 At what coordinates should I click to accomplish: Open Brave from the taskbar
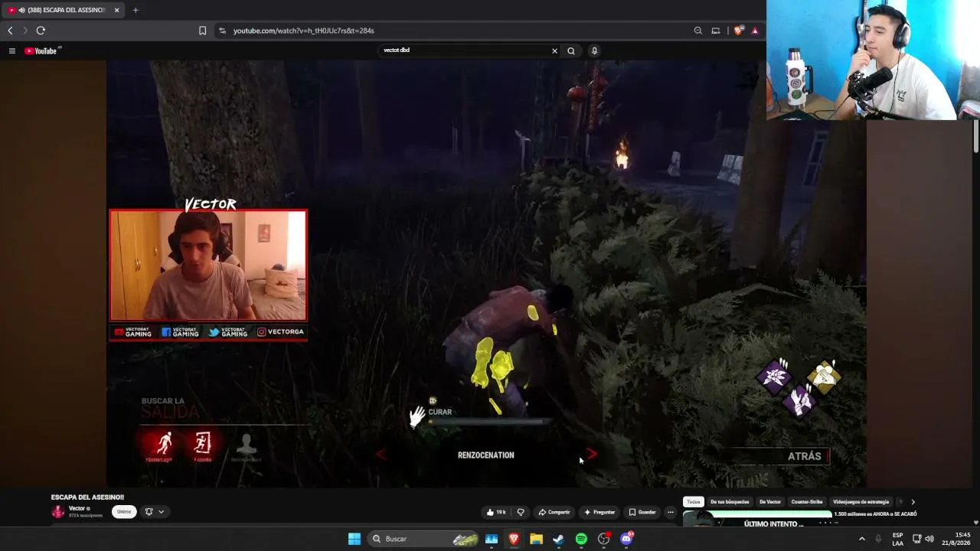pos(514,539)
